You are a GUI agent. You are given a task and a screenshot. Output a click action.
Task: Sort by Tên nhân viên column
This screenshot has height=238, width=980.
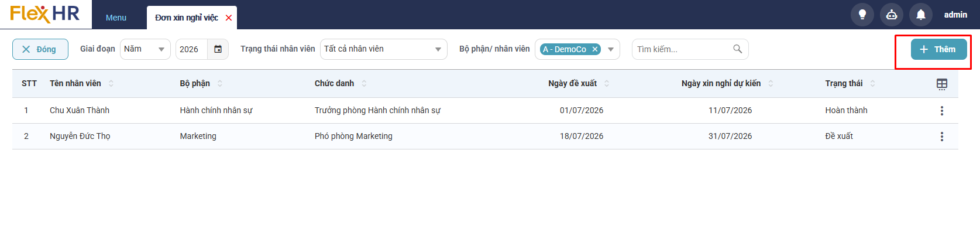111,83
